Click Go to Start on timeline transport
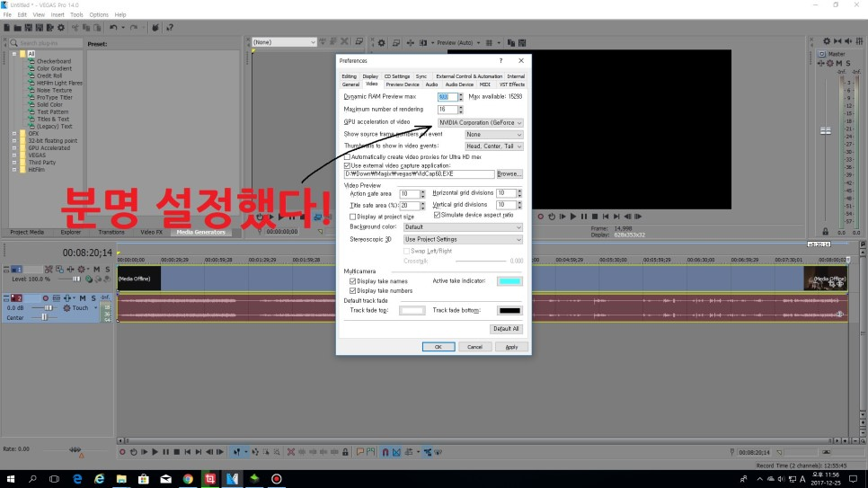Viewport: 868px width, 488px height. [188, 452]
